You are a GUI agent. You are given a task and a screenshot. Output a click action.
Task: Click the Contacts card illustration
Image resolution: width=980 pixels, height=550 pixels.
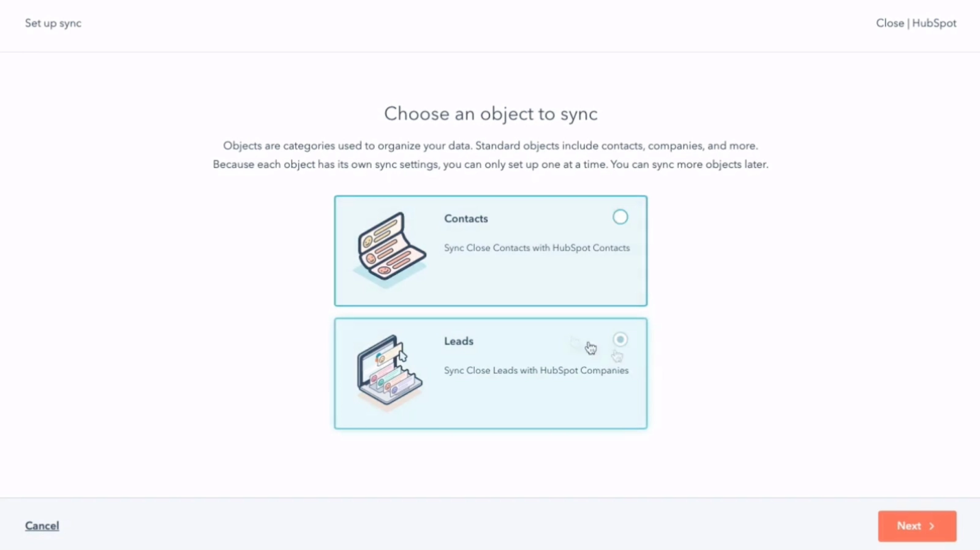click(390, 250)
